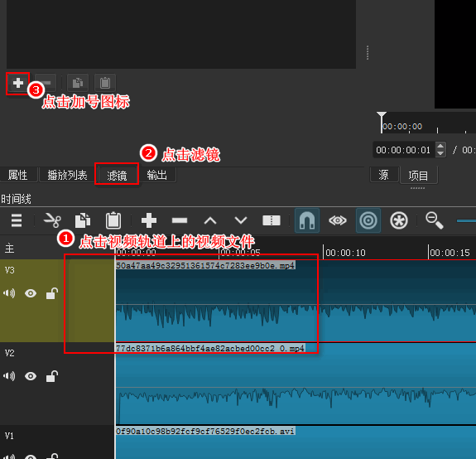This screenshot has height=459, width=476.
Task: Open the timeline hamburger menu
Action: 17,220
